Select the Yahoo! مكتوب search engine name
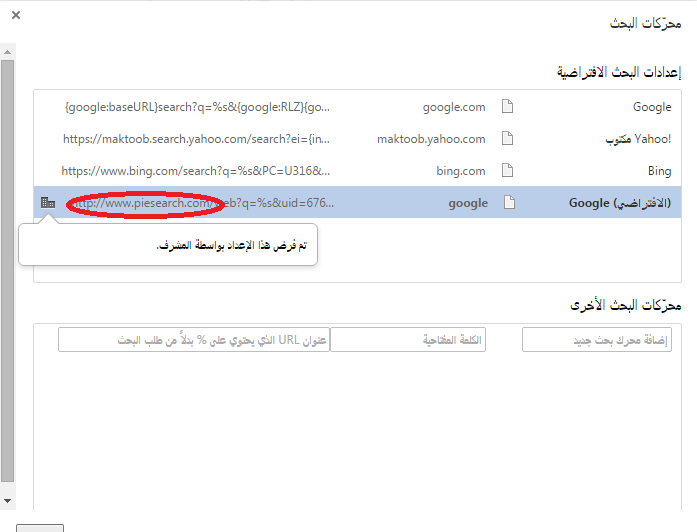 click(x=638, y=139)
